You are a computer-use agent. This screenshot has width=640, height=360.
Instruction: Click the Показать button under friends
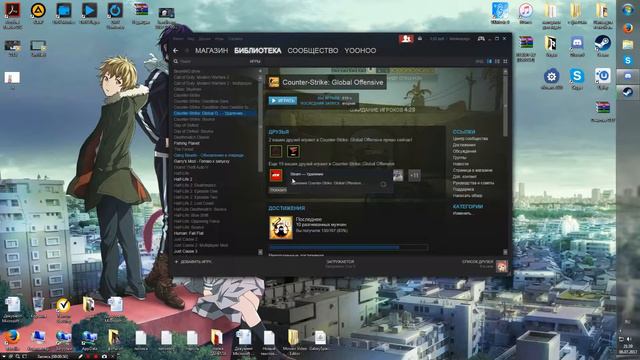(278, 190)
